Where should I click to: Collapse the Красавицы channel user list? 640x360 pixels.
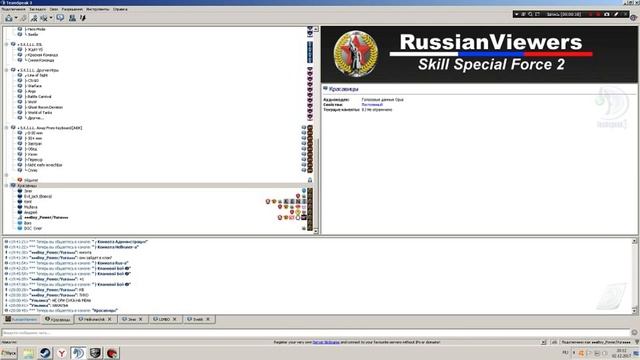pos(6,186)
